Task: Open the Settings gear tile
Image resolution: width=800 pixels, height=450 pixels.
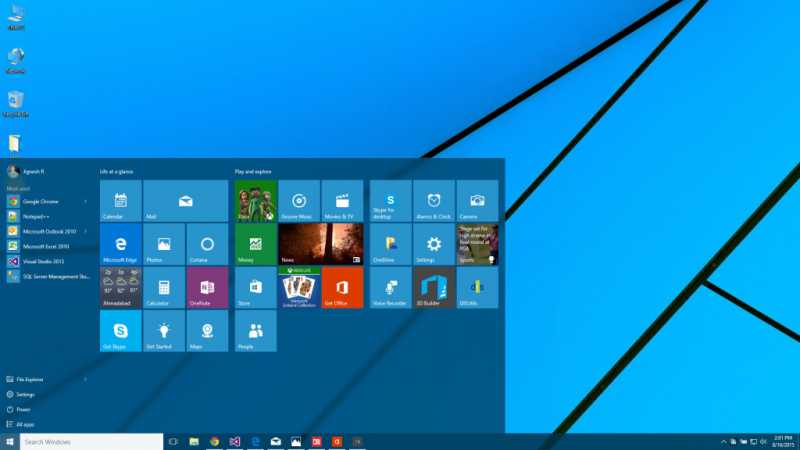Action: click(434, 244)
